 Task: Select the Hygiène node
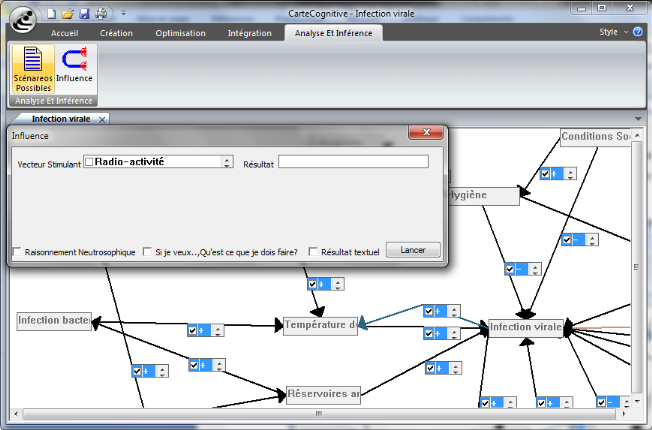[x=484, y=195]
